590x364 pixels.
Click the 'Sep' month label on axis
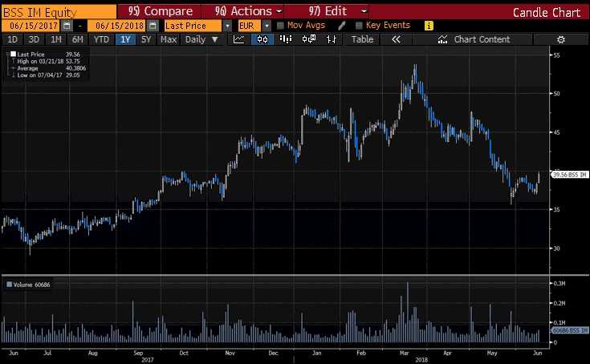(138, 353)
